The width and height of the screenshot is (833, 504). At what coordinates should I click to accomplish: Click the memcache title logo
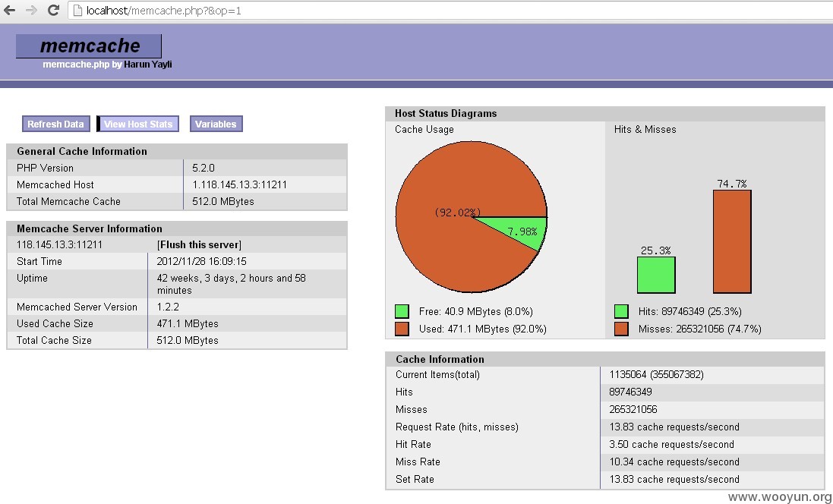[x=89, y=46]
